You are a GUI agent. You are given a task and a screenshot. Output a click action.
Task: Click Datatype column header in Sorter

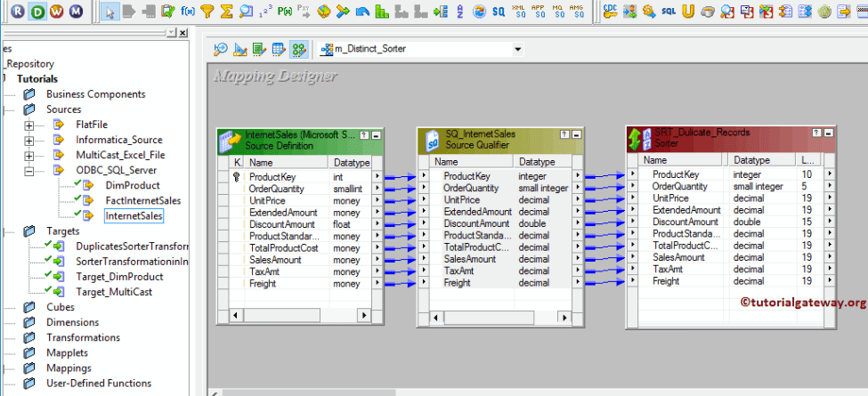763,160
